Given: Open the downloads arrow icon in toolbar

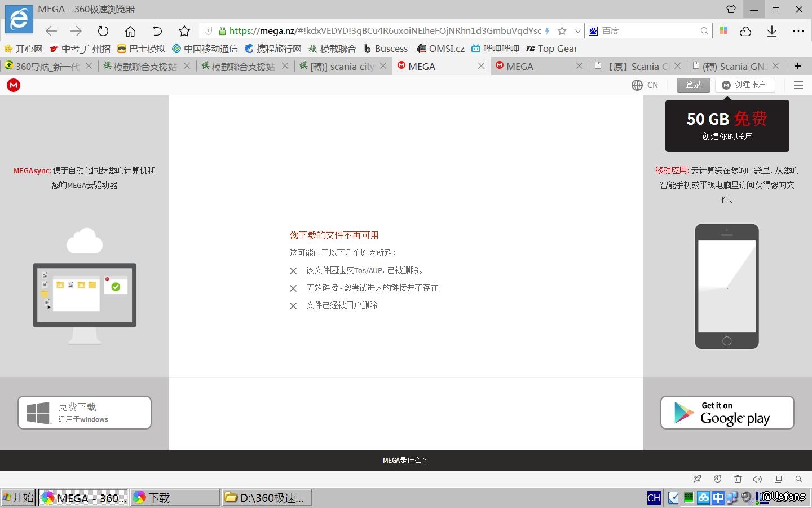Looking at the screenshot, I should click(772, 31).
